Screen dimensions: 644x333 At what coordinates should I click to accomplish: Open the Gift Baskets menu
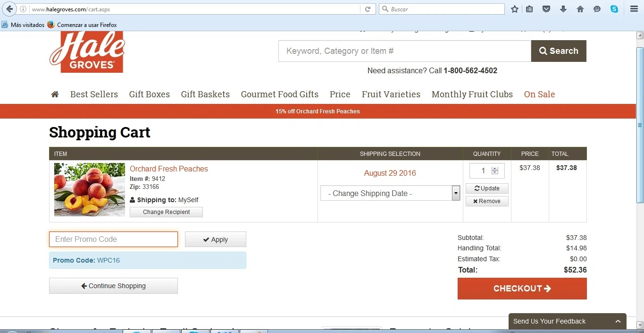coord(205,94)
